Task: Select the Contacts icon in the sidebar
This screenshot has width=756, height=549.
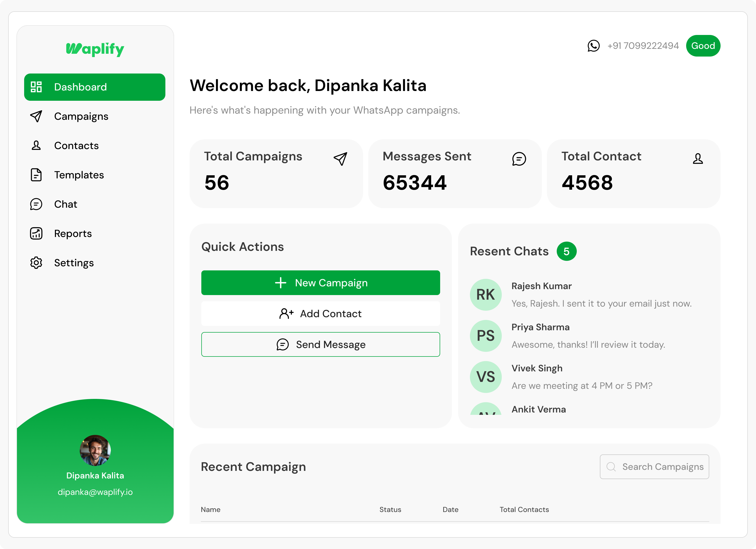Action: coord(36,145)
